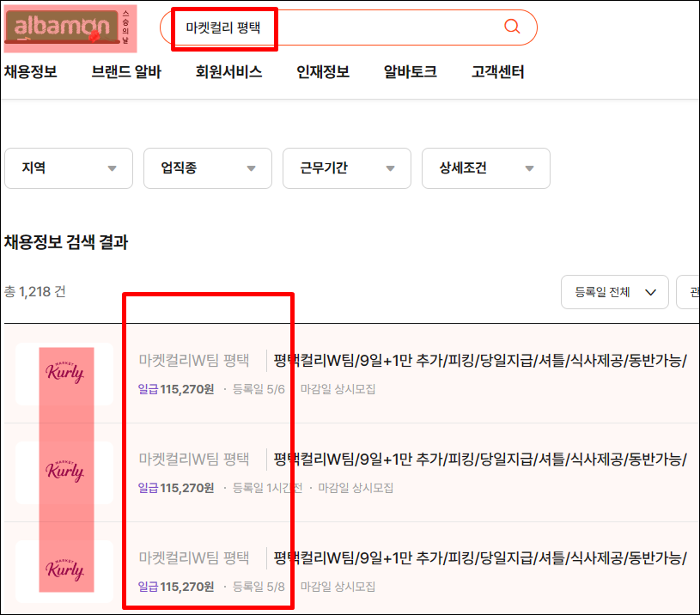Open job title in the 등록일 5/6 listing
700x615 pixels.
(x=480, y=361)
